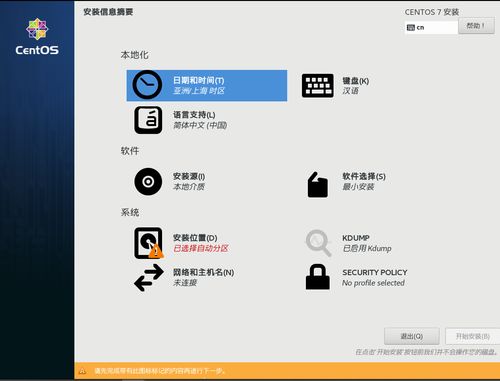Image resolution: width=500 pixels, height=381 pixels.
Task: Open 软件选择(S) minimal install label
Action: tap(364, 181)
